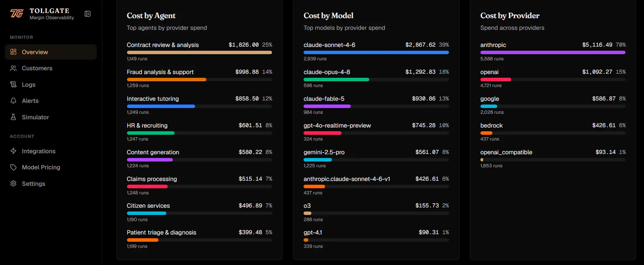Image resolution: width=644 pixels, height=265 pixels.
Task: Click the "Patient triage & diagnosis" agent name
Action: click(162, 232)
